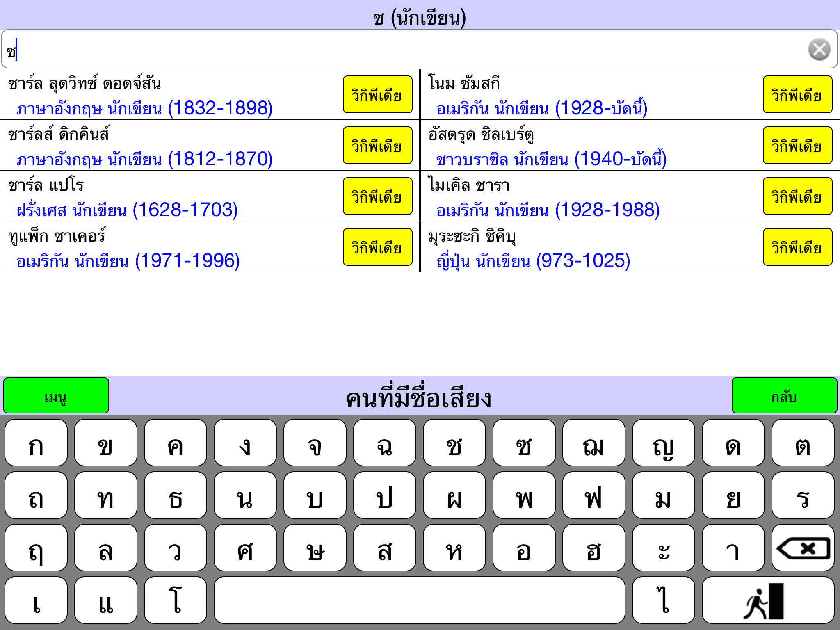Tap the จ key
This screenshot has width=840, height=630.
(x=315, y=443)
